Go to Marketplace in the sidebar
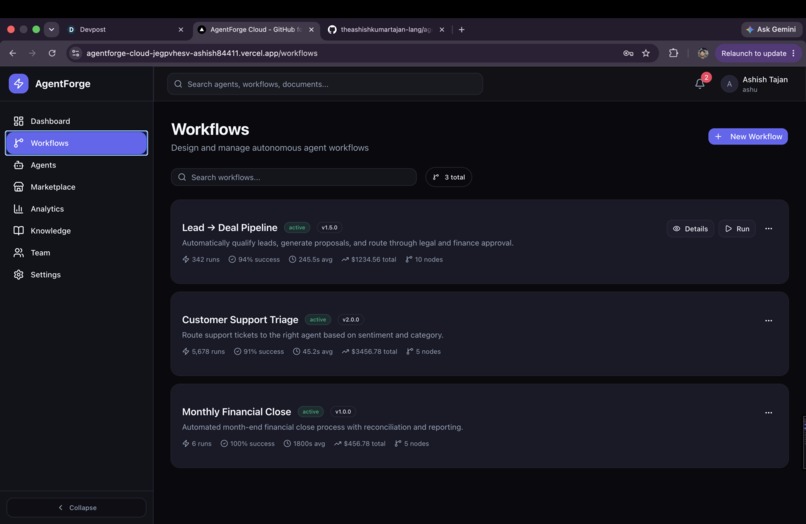 pos(76,187)
